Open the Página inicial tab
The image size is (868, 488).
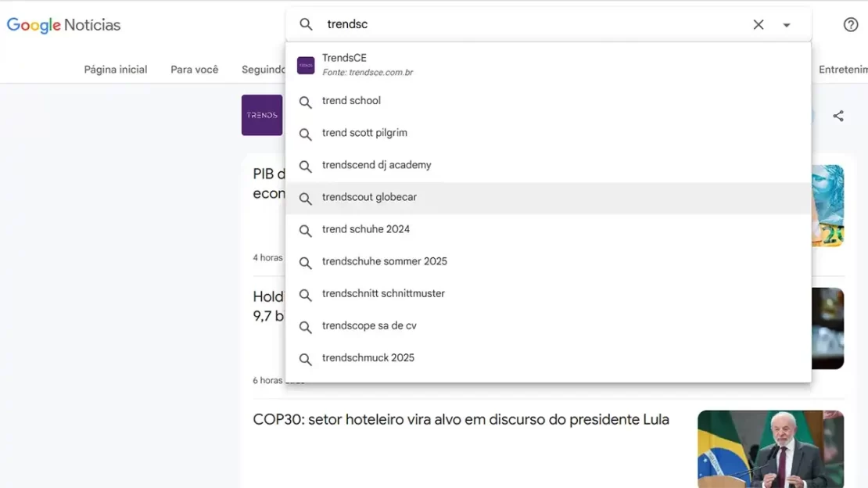116,70
